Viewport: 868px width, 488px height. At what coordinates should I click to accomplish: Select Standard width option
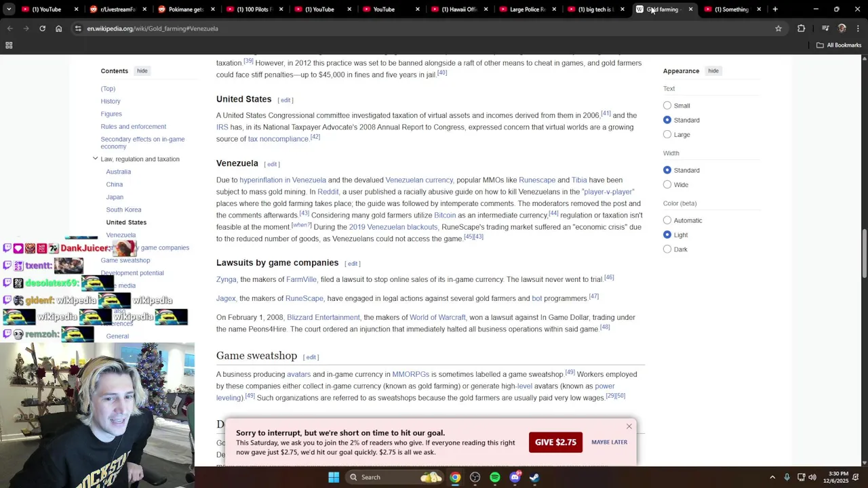click(667, 170)
